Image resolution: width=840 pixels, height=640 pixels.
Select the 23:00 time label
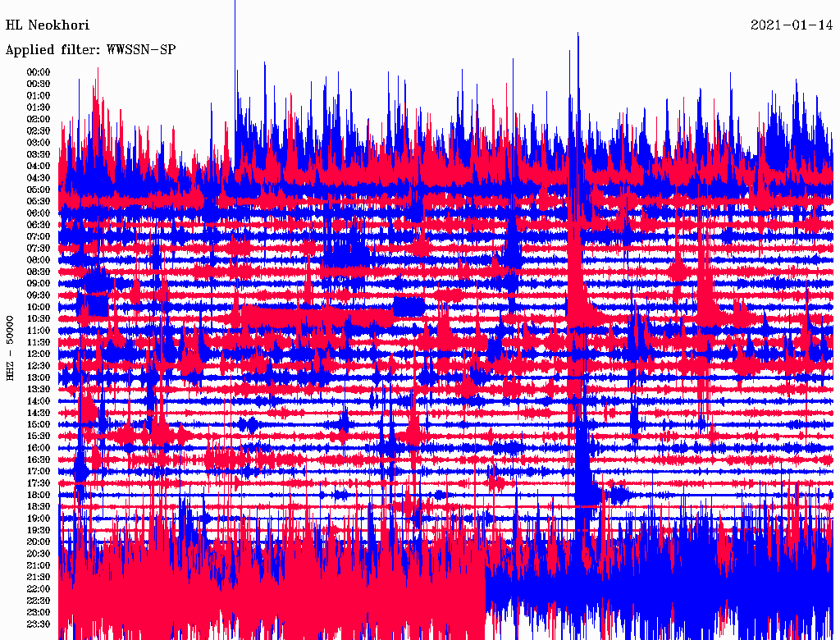38,612
